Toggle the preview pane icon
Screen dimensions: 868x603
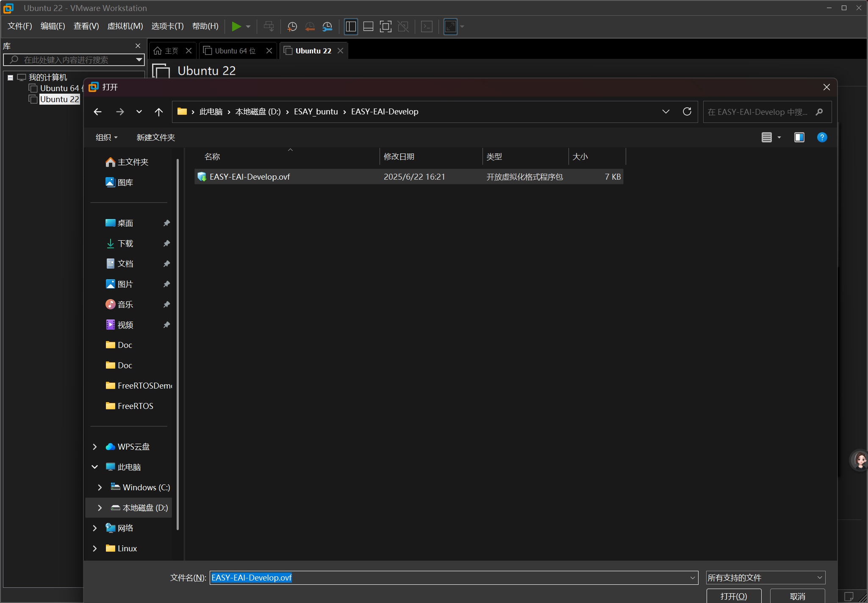tap(799, 137)
